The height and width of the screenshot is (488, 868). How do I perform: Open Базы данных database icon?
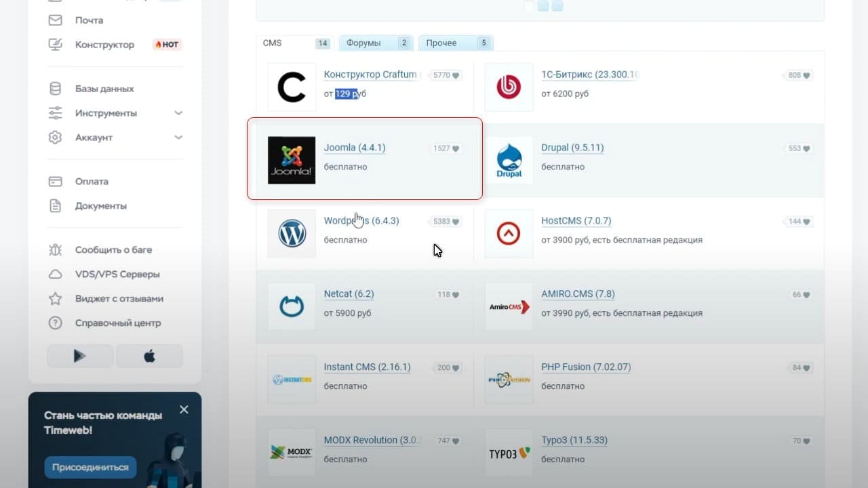point(56,89)
